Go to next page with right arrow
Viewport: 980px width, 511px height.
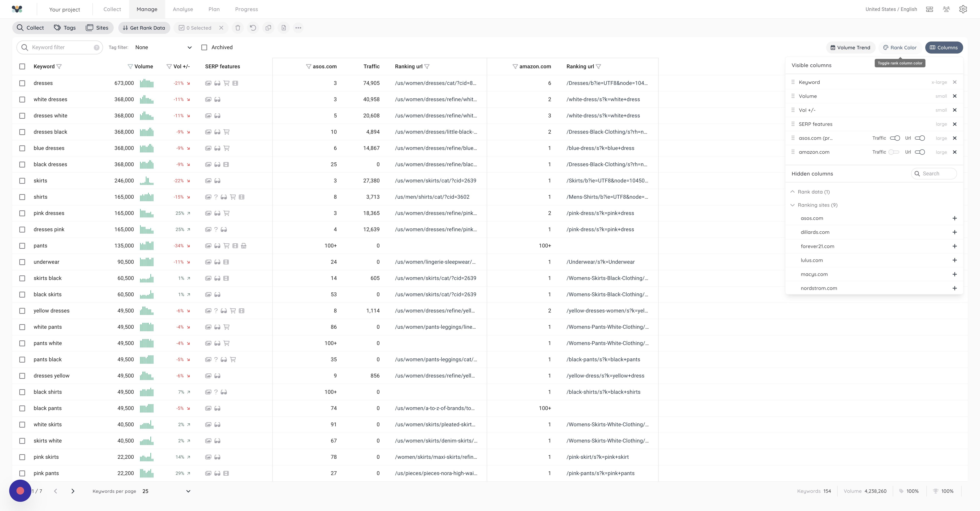tap(73, 491)
